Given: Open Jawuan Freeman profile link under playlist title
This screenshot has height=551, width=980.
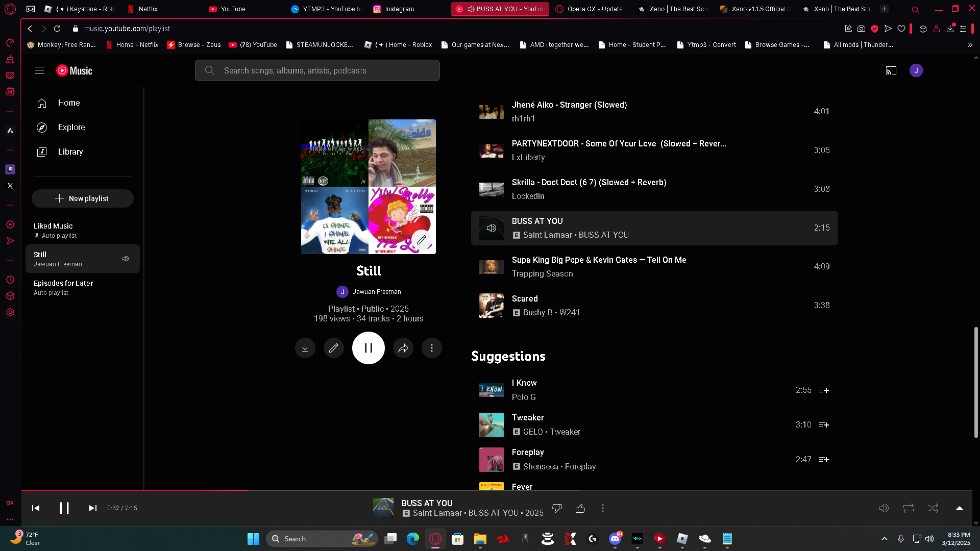Looking at the screenshot, I should click(x=377, y=292).
